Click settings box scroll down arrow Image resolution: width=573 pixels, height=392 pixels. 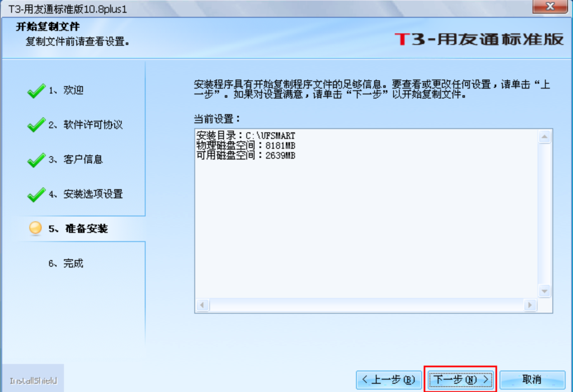pyautogui.click(x=545, y=291)
